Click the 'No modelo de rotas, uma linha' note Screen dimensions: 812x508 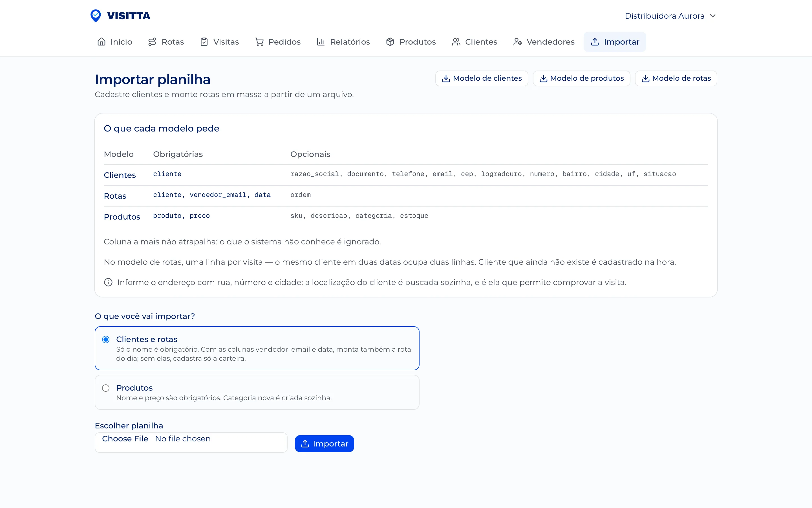(x=390, y=262)
